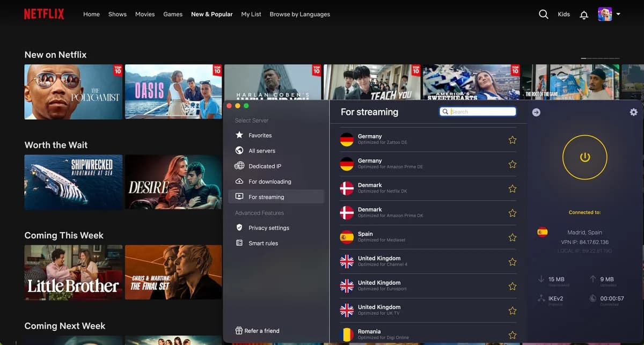Open Netflix notifications bell

pos(584,15)
